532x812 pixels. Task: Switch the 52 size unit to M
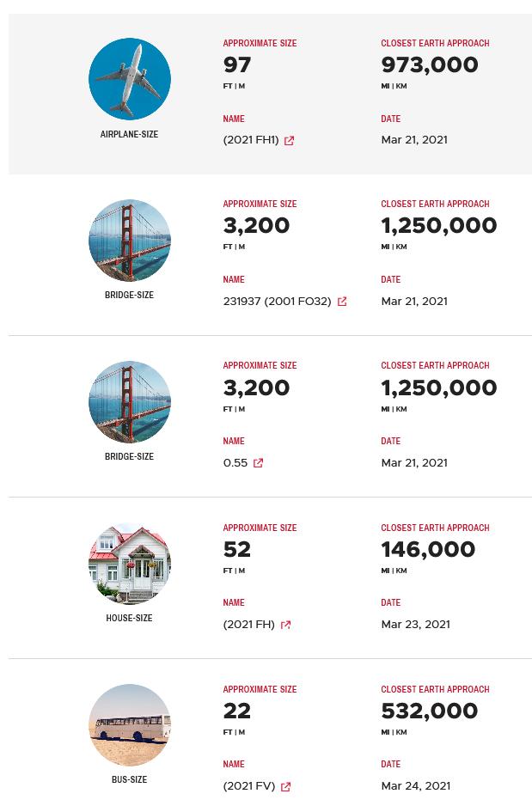click(242, 571)
